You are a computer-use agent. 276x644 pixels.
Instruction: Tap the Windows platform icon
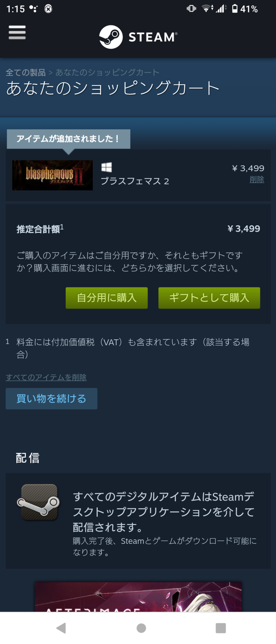click(106, 167)
